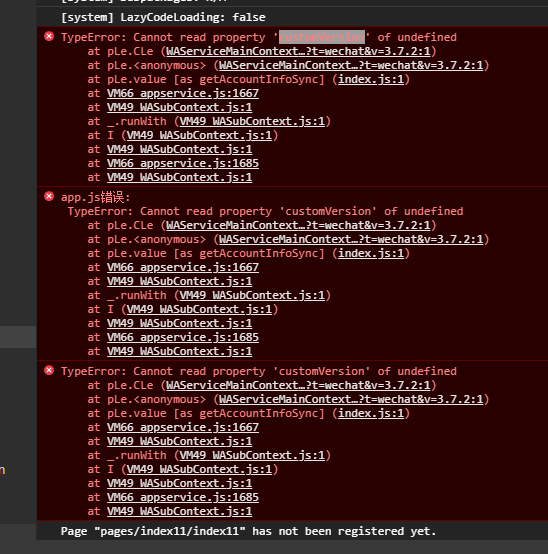
Task: Open pLe.<anonymous> WAServiceMainContext link in app.js error
Action: [x=351, y=239]
